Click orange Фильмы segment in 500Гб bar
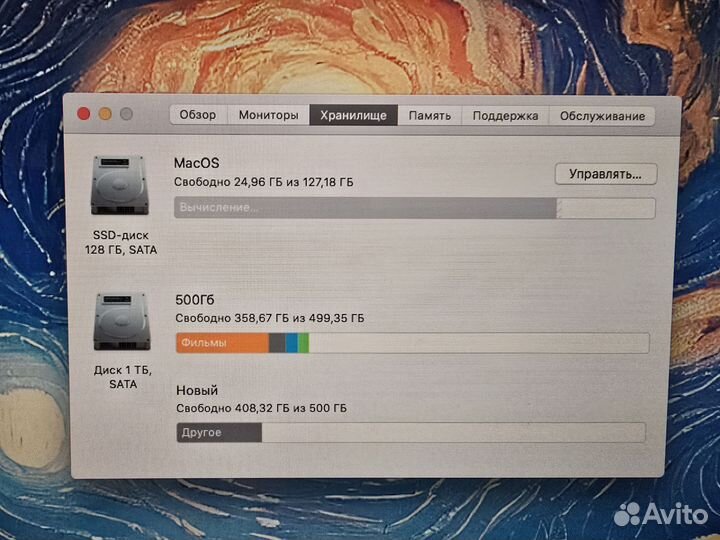Viewport: 720px width, 540px height. [x=223, y=343]
